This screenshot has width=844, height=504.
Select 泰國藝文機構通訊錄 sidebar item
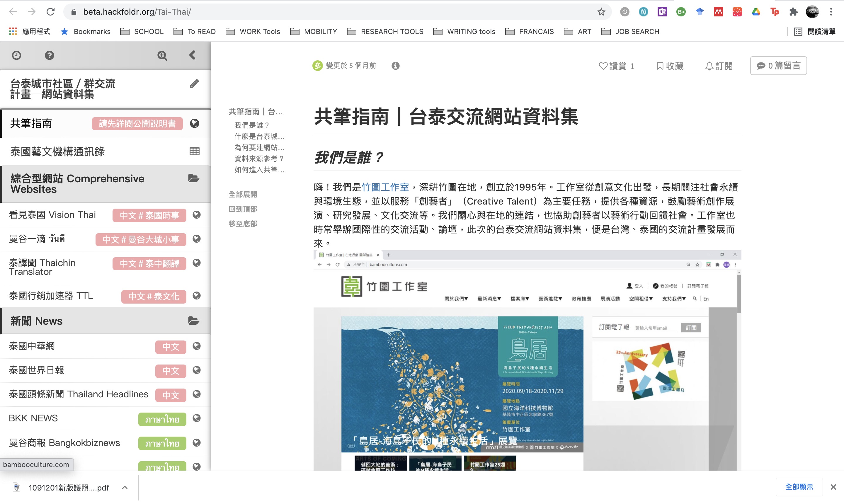57,151
